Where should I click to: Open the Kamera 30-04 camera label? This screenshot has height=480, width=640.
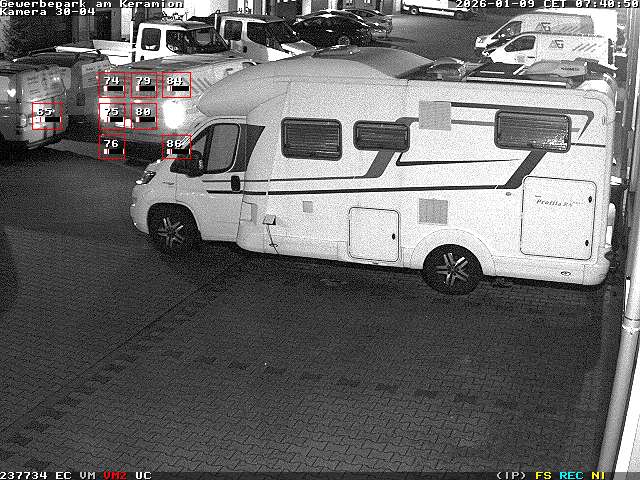tap(48, 12)
